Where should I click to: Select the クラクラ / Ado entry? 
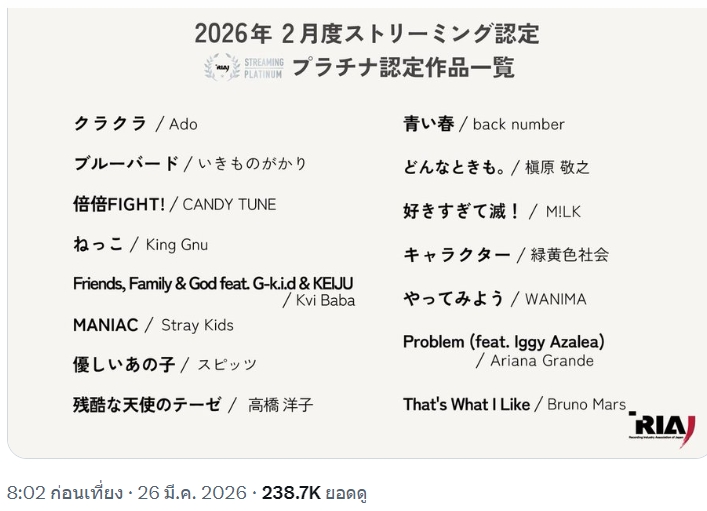(136, 124)
